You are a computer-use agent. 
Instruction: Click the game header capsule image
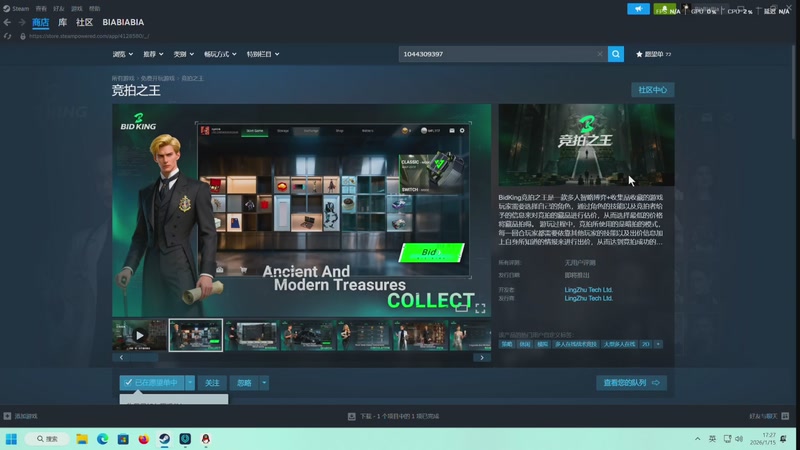[x=586, y=145]
